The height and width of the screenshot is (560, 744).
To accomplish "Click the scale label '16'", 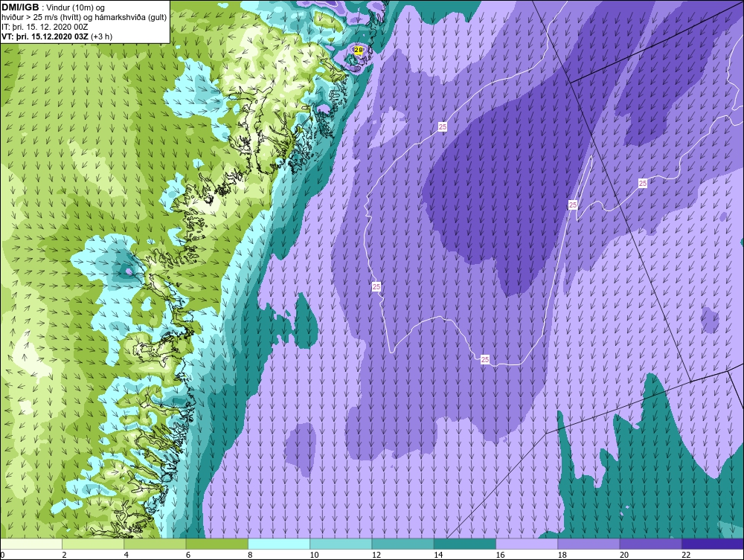I will (500, 556).
